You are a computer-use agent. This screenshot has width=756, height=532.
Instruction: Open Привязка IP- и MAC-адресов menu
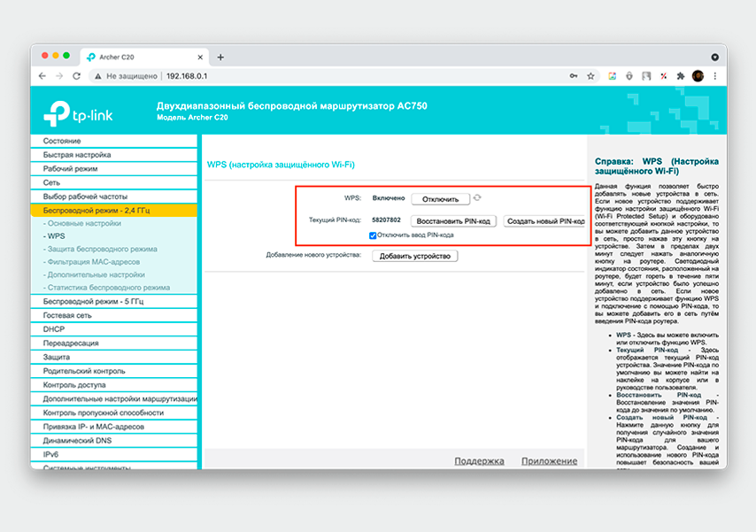(x=114, y=428)
